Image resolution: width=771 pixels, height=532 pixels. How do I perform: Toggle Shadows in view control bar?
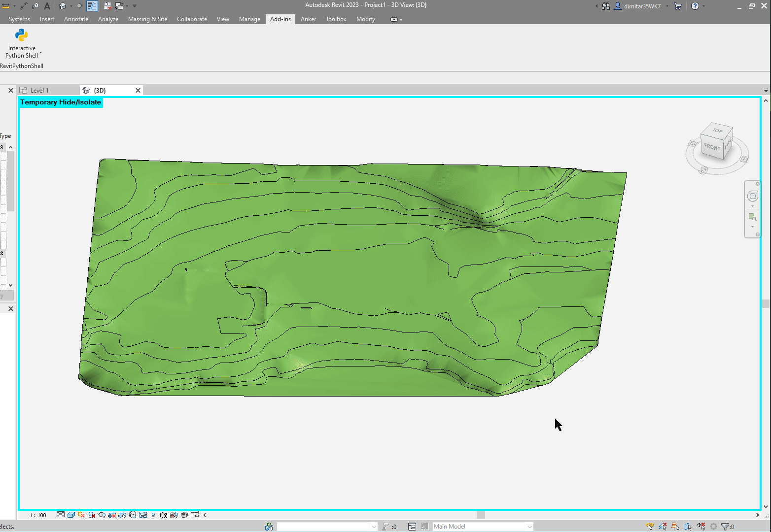pyautogui.click(x=92, y=515)
